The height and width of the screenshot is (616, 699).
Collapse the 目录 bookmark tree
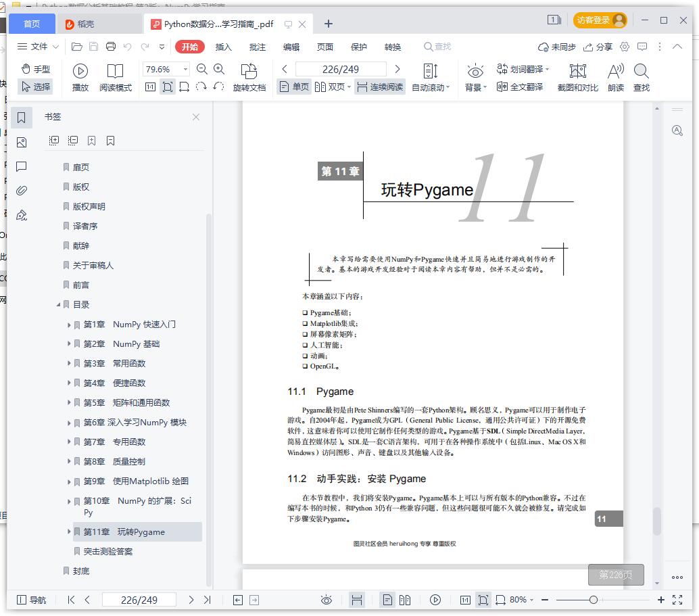58,305
